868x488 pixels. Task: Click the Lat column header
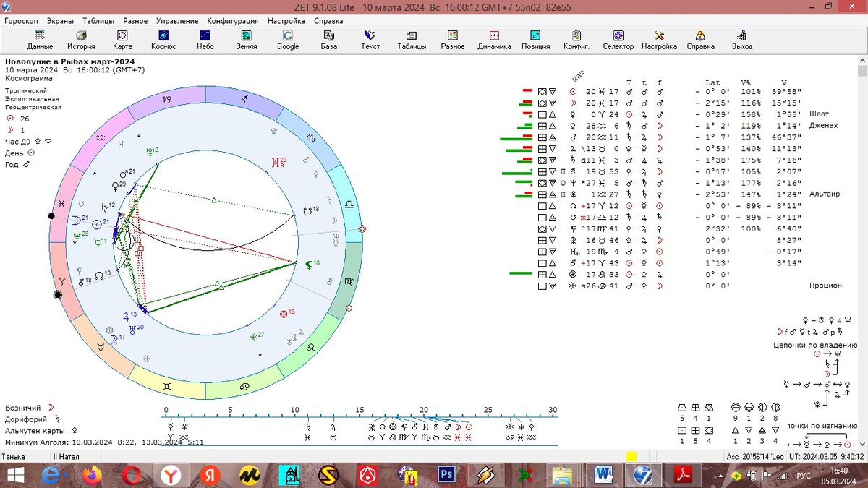[712, 82]
